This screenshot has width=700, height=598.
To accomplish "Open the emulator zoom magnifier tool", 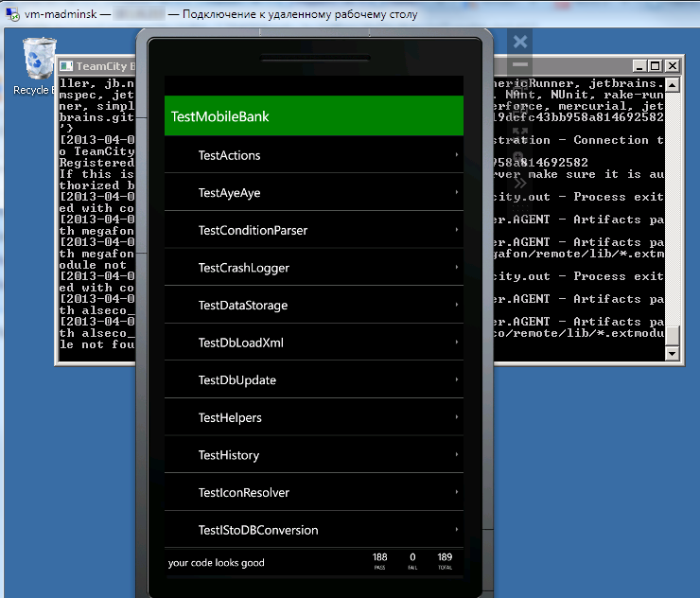I will pyautogui.click(x=518, y=158).
